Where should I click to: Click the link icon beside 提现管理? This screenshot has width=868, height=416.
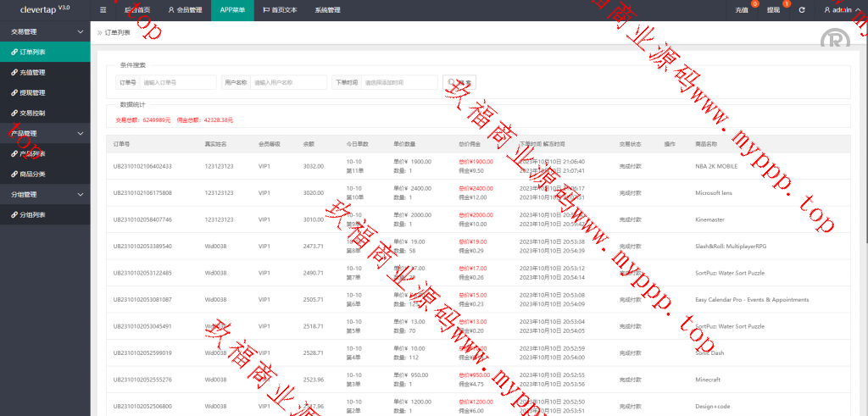[14, 92]
